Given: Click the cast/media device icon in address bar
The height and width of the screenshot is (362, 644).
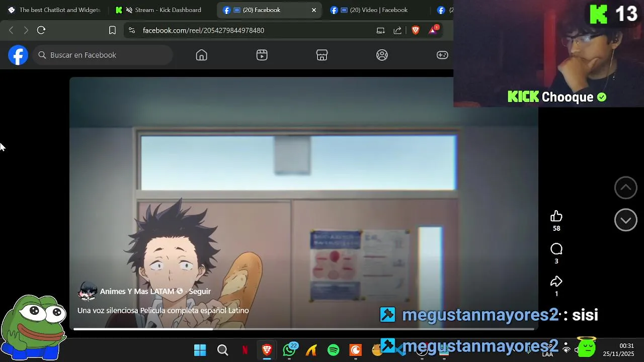Looking at the screenshot, I should pos(380,30).
